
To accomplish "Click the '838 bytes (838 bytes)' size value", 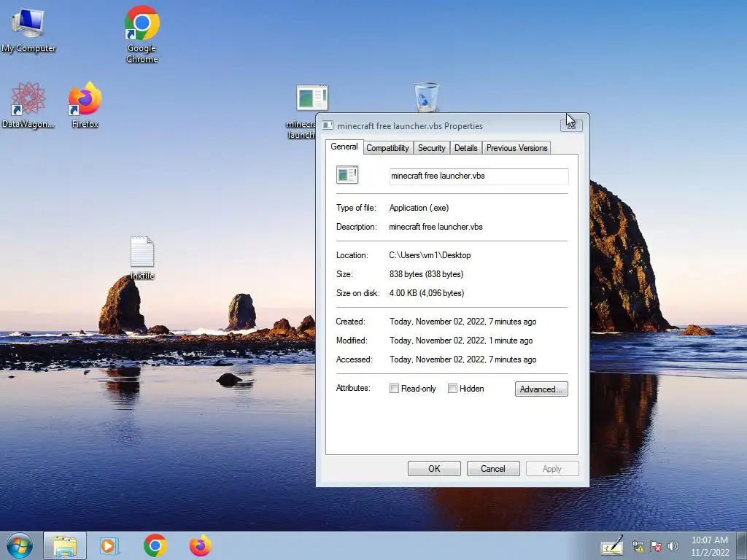I will 426,274.
